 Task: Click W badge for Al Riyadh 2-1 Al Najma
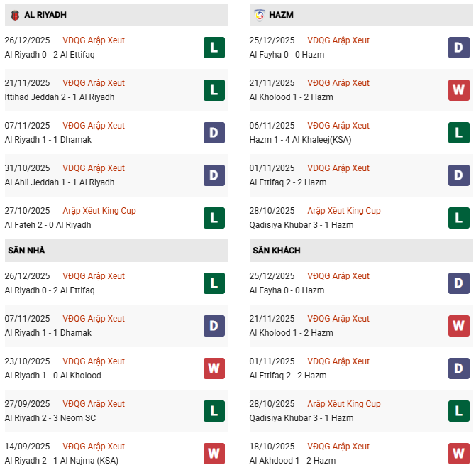214,454
